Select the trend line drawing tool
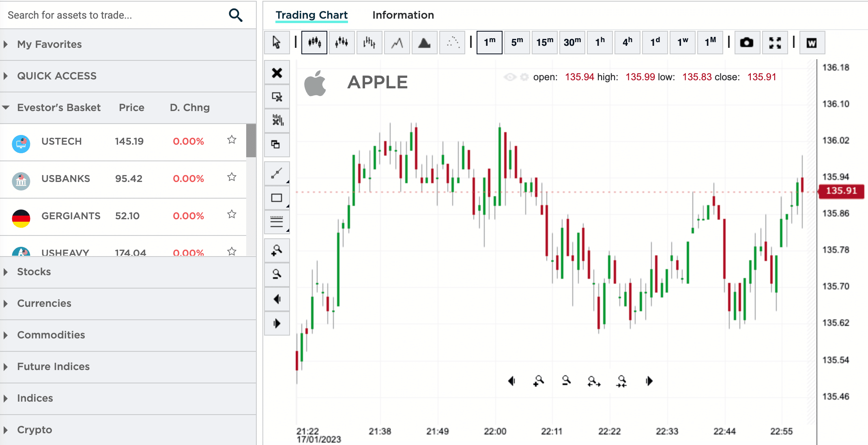The width and height of the screenshot is (868, 445). point(277,173)
